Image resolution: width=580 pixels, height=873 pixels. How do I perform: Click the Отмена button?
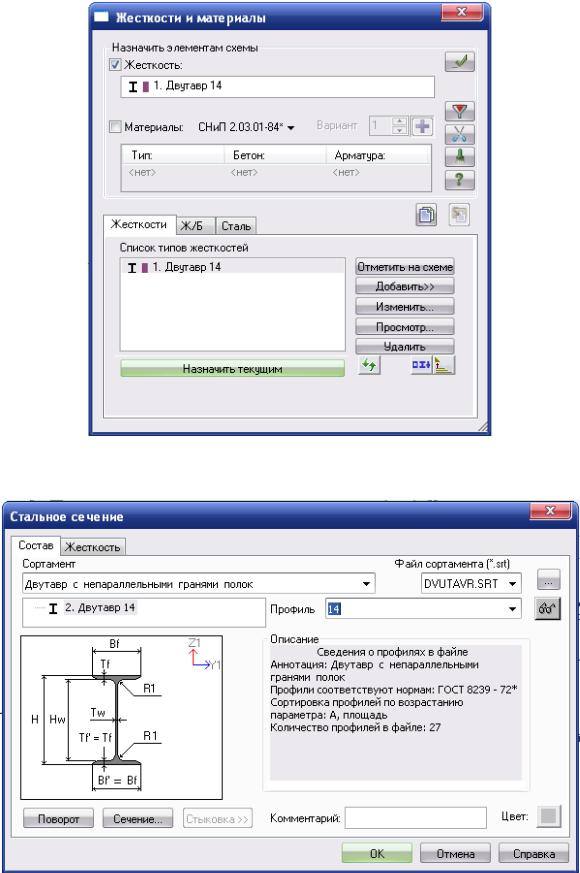[455, 854]
